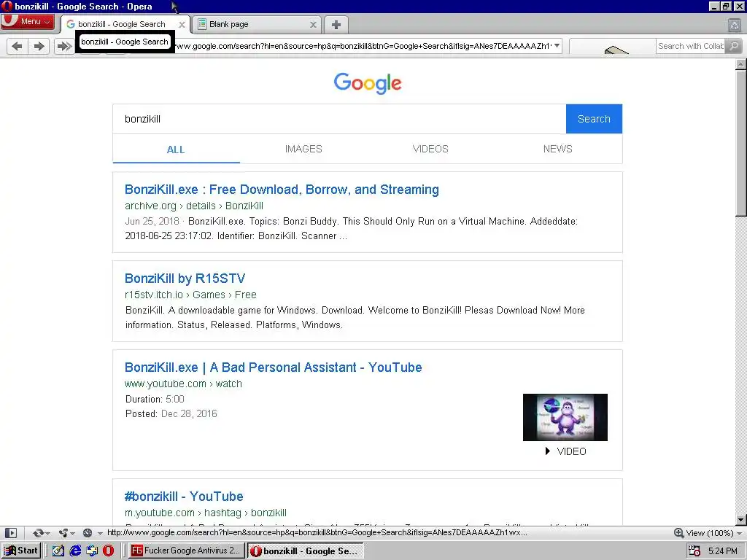Image resolution: width=747 pixels, height=560 pixels.
Task: Click the vertical scrollbar up arrow
Action: pos(740,64)
